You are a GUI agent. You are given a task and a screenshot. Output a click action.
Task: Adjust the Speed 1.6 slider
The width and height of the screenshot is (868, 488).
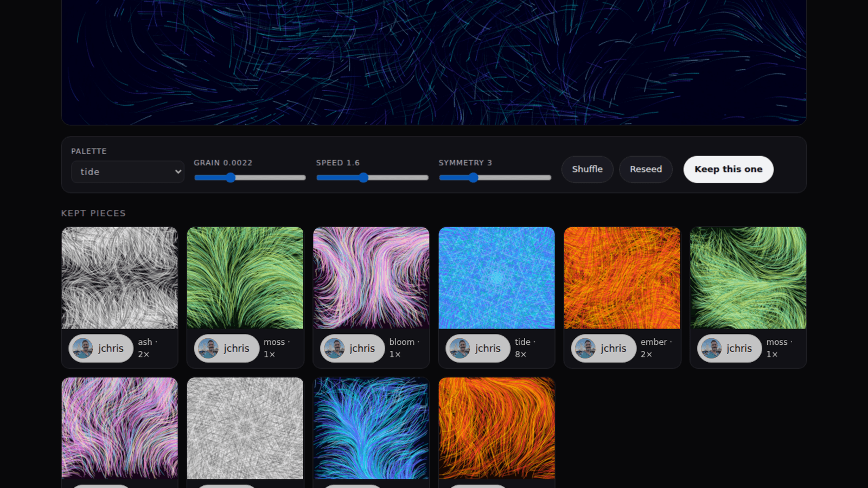pos(372,177)
